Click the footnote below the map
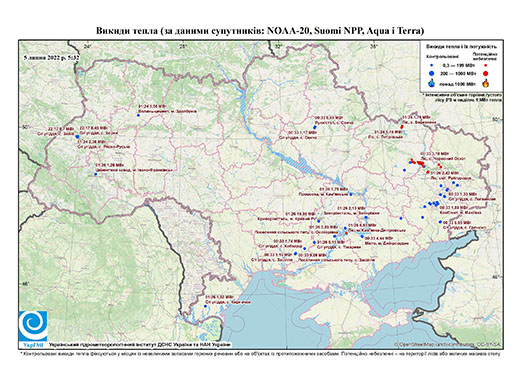520x368 pixels. (x=260, y=353)
